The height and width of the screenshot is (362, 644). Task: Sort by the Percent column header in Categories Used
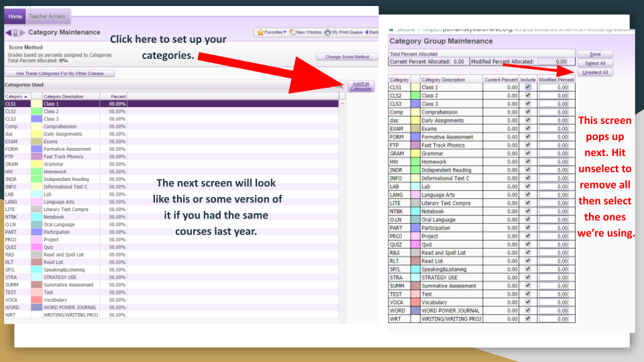[113, 97]
